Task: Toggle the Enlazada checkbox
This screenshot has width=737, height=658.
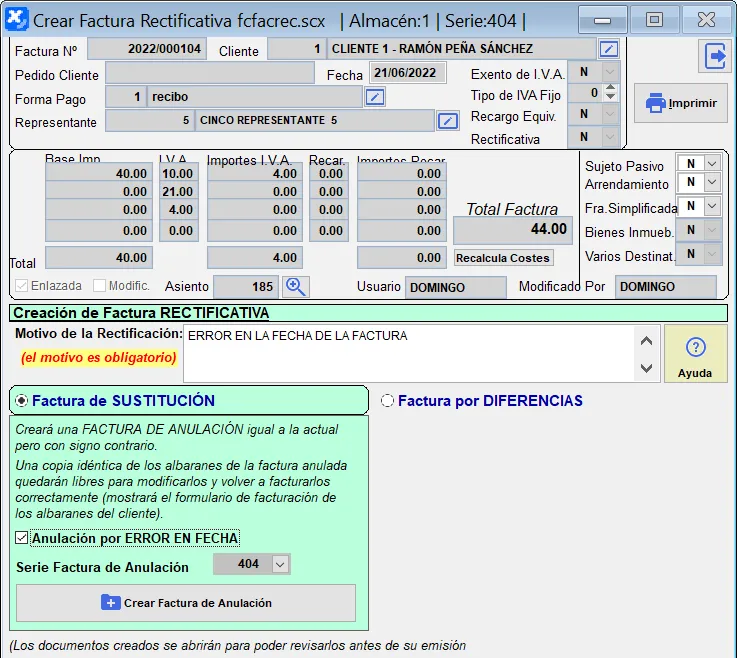Action: [x=21, y=285]
